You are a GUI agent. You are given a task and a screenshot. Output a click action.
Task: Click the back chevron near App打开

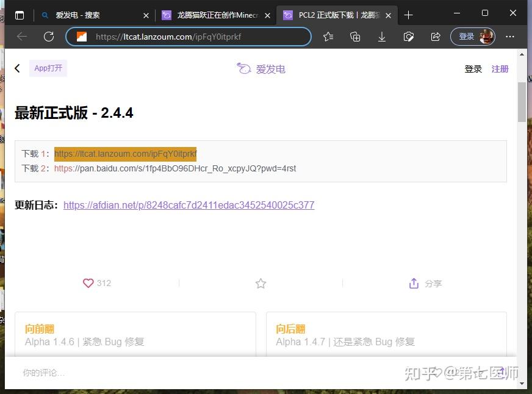click(x=17, y=68)
